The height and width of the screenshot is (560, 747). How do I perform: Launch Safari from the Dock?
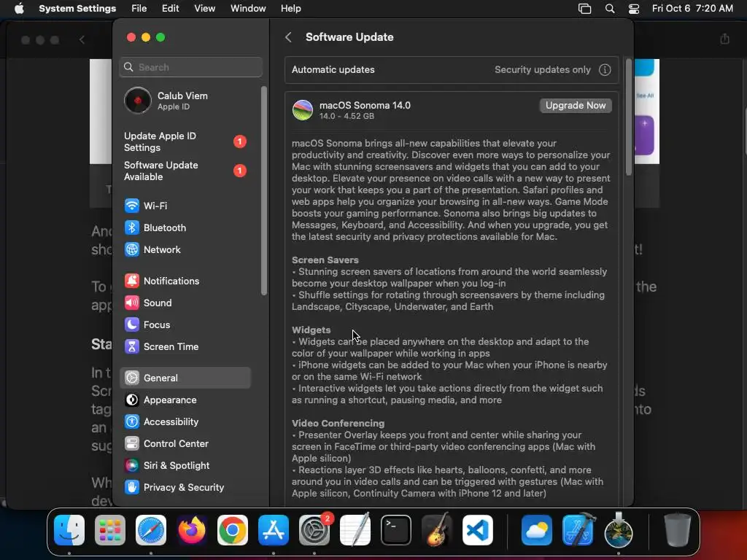151,530
